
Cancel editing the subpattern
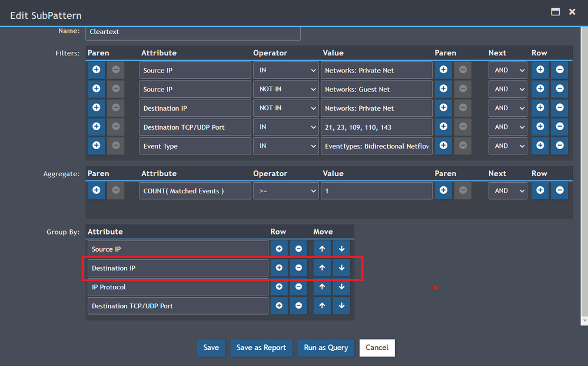coord(377,348)
